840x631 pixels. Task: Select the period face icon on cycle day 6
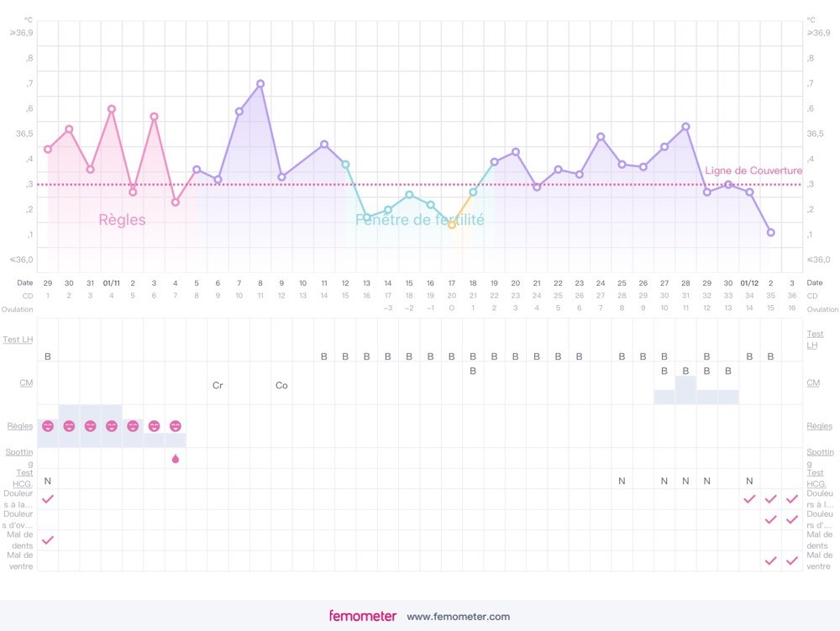coord(154,426)
